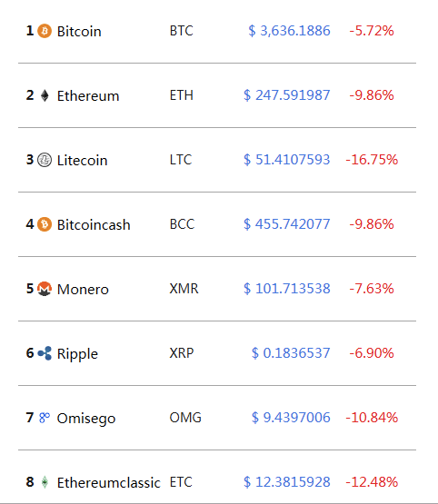Select the Litecoin coin name
Image resolution: width=438 pixels, height=504 pixels.
83,160
